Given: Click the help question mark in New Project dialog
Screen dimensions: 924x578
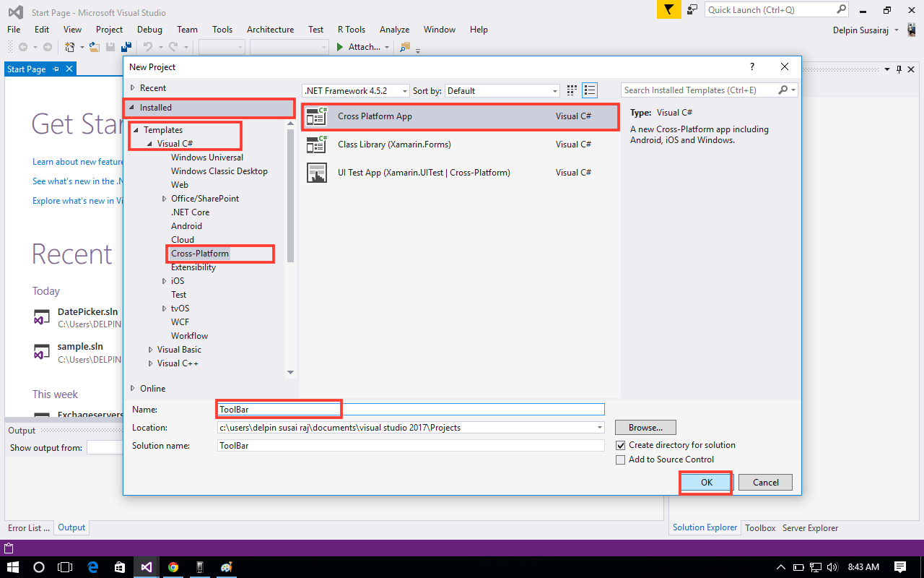Looking at the screenshot, I should [x=752, y=66].
